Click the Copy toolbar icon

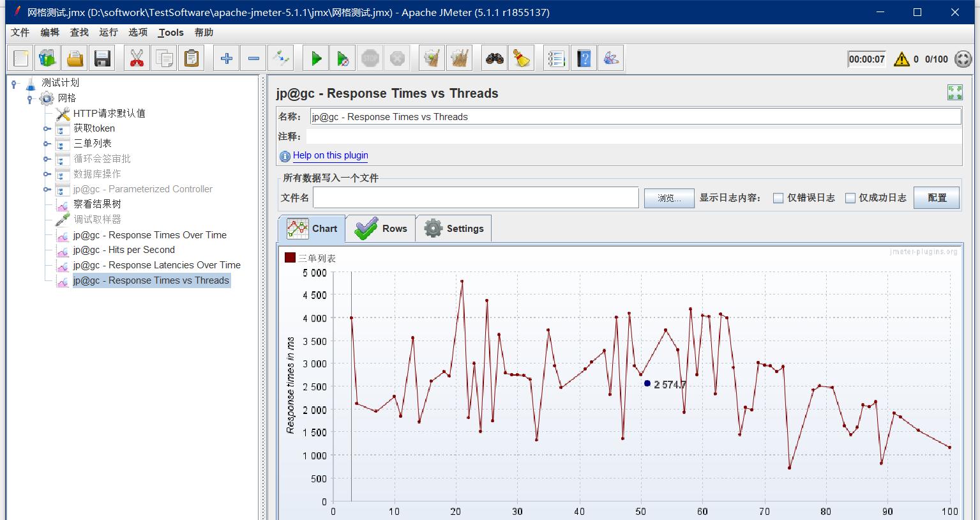[164, 59]
